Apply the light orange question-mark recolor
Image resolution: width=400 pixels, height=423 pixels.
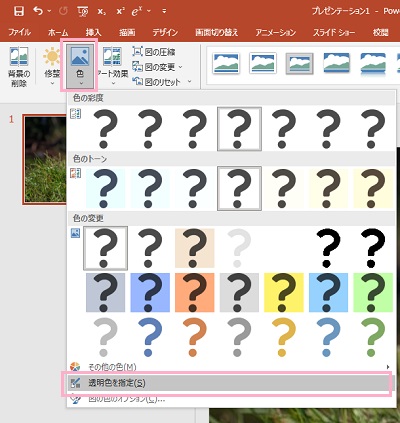pyautogui.click(x=195, y=337)
